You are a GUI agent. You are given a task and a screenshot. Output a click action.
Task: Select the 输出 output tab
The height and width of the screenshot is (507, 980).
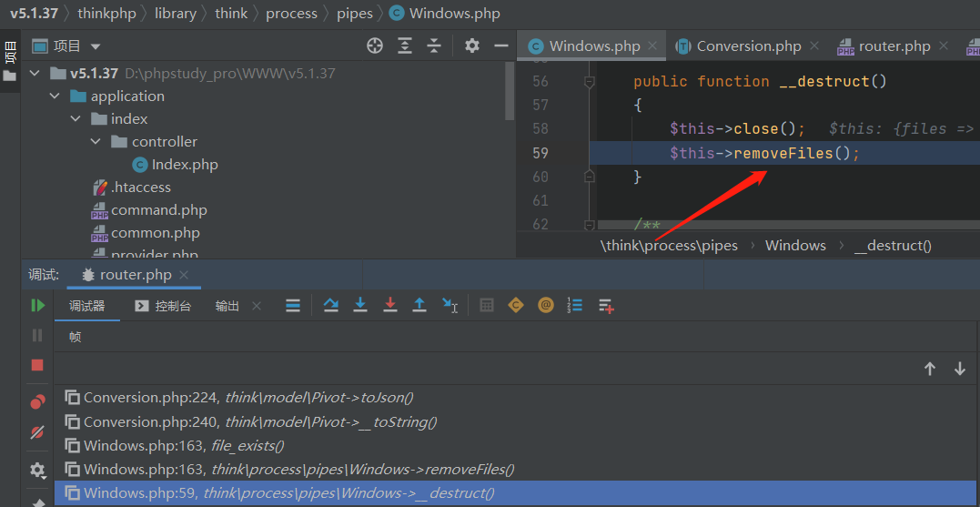pyautogui.click(x=227, y=306)
